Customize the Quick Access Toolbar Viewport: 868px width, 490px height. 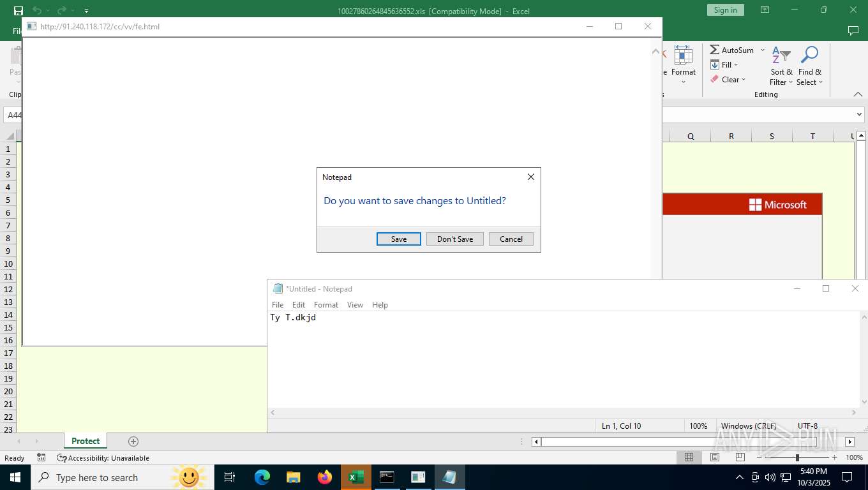[x=86, y=11]
